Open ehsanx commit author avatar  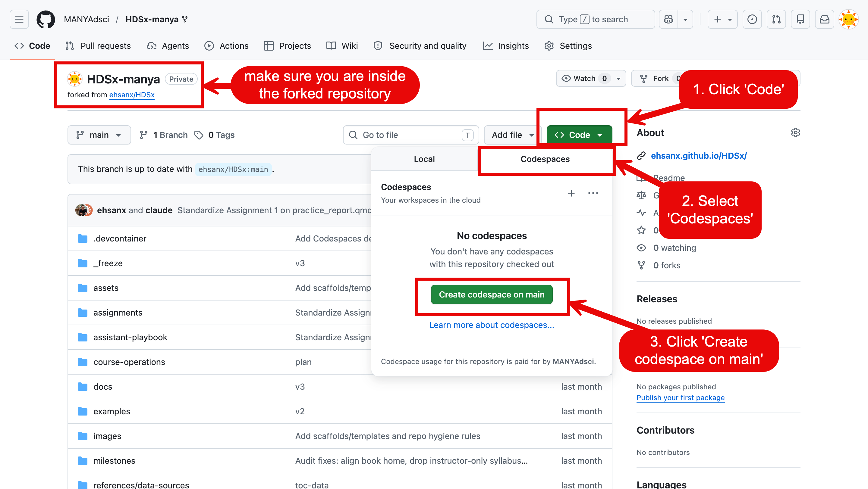point(80,210)
